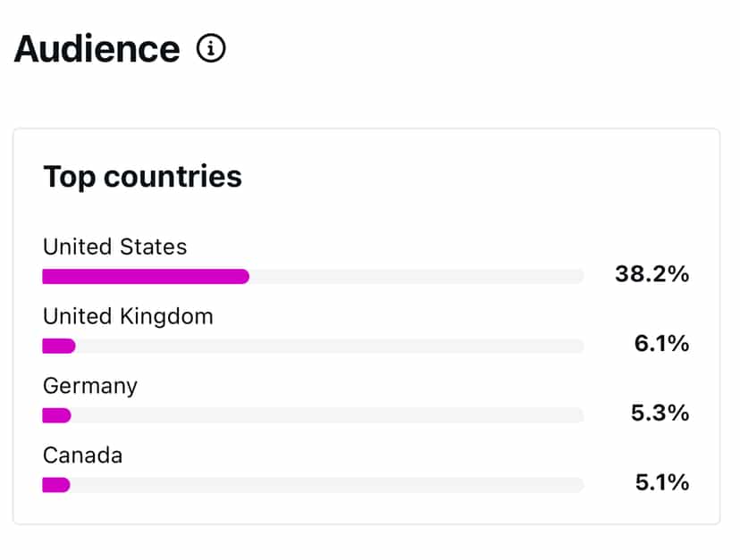This screenshot has height=560, width=740.
Task: Select the magenta filled Germany bar
Action: (x=56, y=415)
